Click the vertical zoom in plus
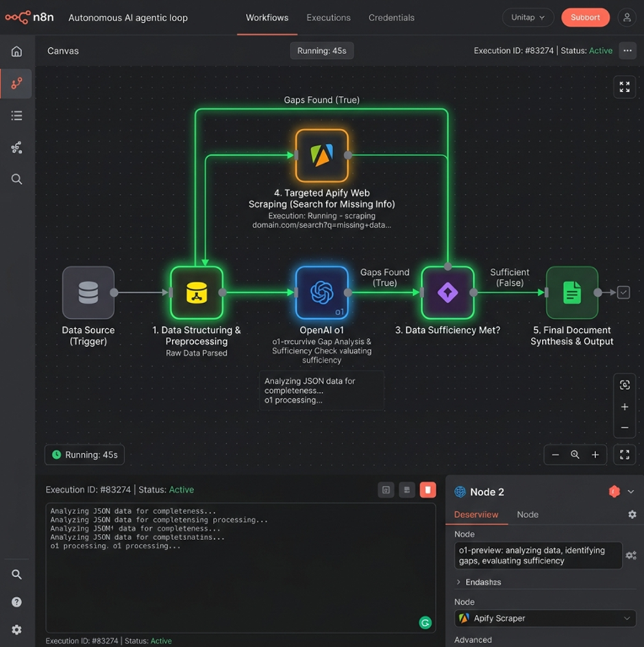Viewport: 644px width, 647px height. [625, 407]
